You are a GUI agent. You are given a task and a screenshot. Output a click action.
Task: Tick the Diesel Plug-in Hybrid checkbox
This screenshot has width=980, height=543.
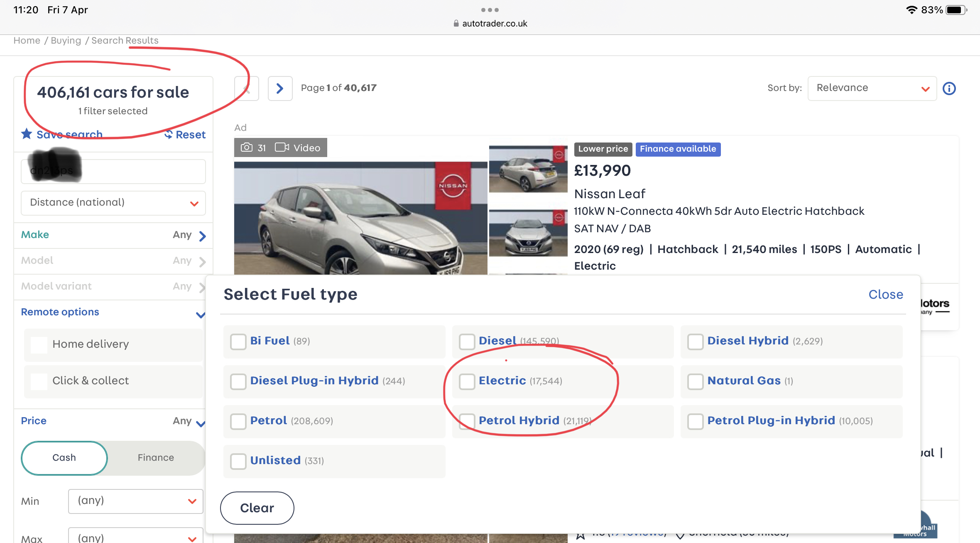[x=238, y=381]
